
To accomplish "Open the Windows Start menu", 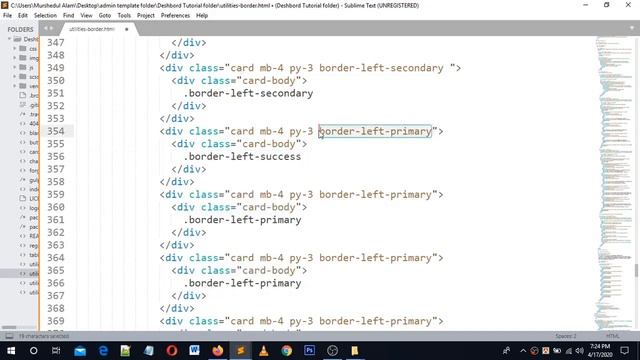I will [x=11, y=351].
